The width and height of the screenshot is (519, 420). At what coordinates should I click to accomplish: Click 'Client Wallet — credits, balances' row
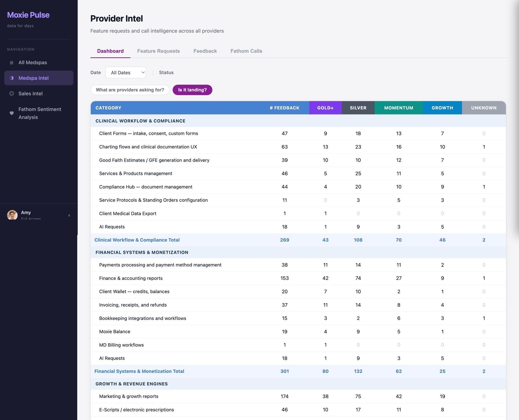(298, 292)
